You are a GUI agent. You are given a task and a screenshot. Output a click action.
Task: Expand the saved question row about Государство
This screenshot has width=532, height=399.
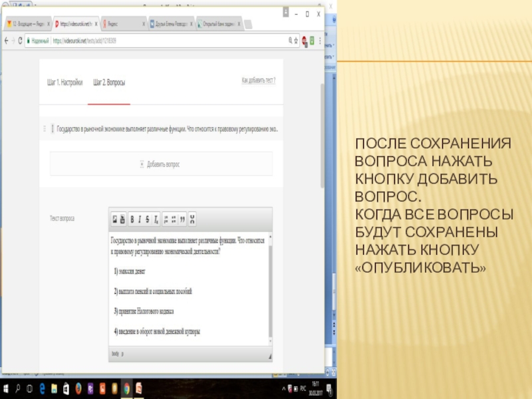click(x=166, y=128)
